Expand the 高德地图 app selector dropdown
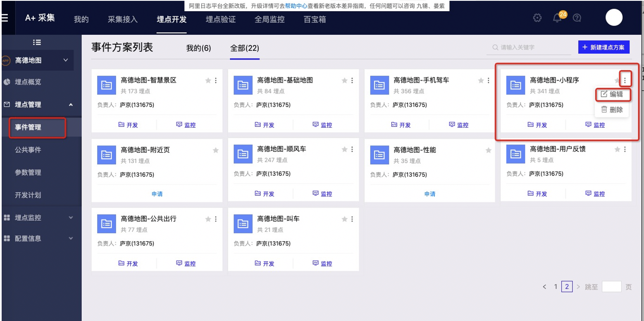The width and height of the screenshot is (644, 321). click(x=37, y=60)
